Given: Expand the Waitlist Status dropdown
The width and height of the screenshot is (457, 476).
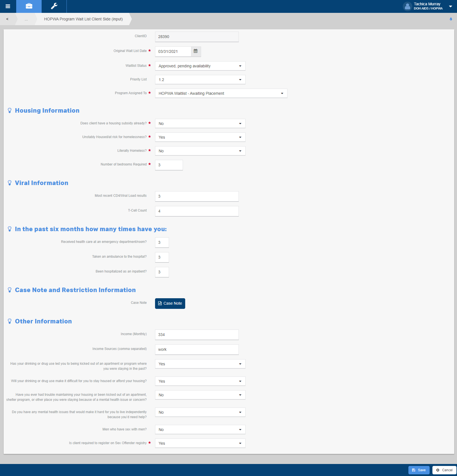Looking at the screenshot, I should coord(200,66).
